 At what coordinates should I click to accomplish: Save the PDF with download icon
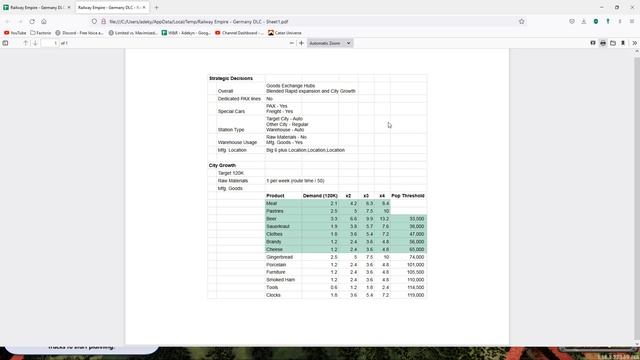(x=623, y=43)
